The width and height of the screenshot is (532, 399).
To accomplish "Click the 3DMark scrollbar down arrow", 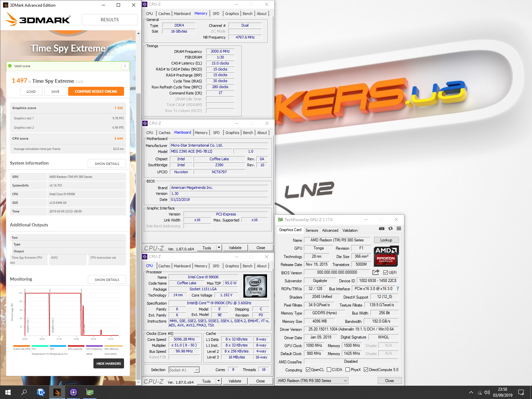I will [139, 383].
